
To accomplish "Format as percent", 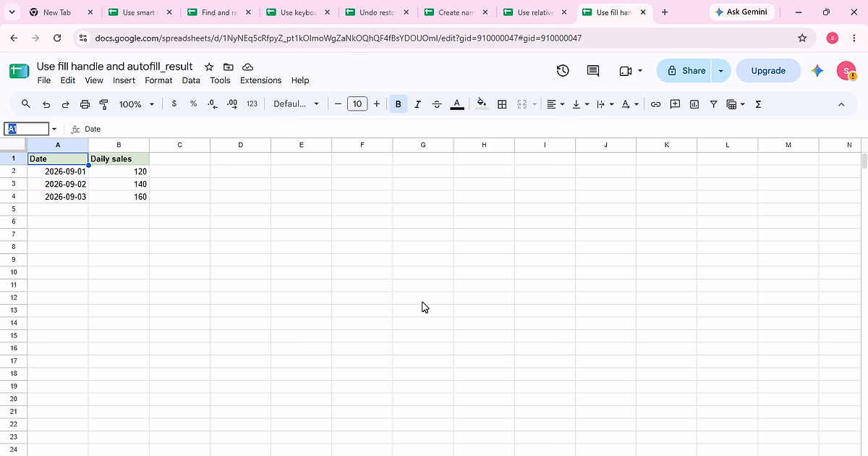I will click(193, 104).
